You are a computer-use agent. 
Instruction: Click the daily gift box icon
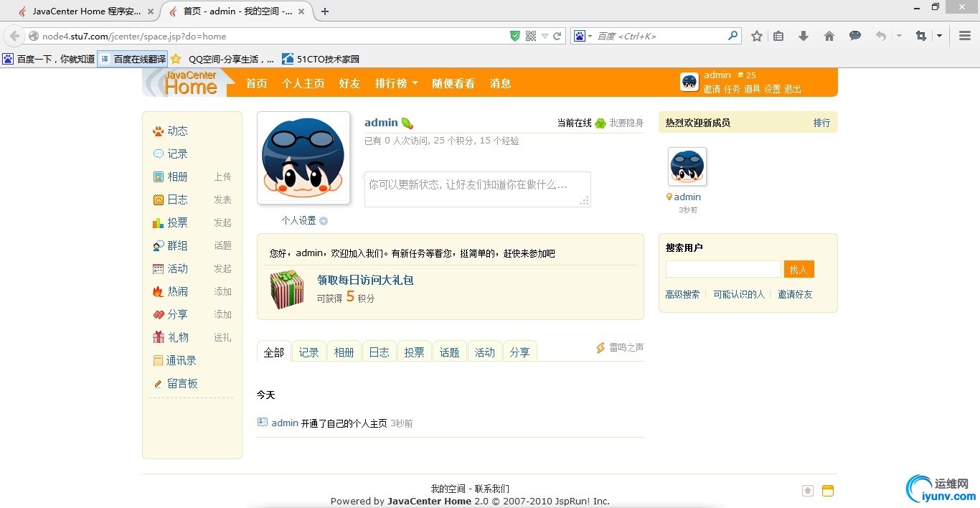pyautogui.click(x=287, y=289)
